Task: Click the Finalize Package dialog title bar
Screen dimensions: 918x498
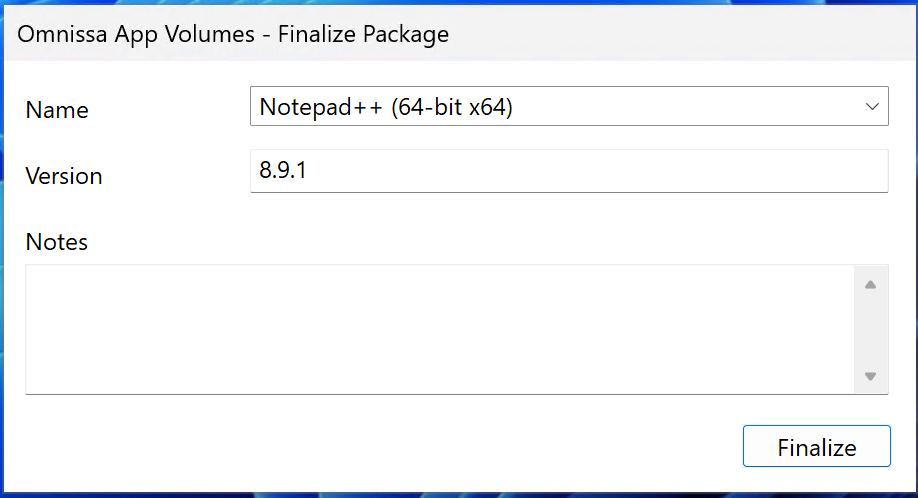Action: pos(460,33)
